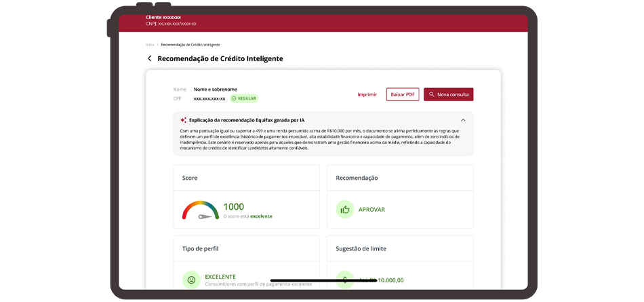Click the thumbs-up icon next to APROVAR
Viewport: 644px width, 302px height.
pos(345,210)
